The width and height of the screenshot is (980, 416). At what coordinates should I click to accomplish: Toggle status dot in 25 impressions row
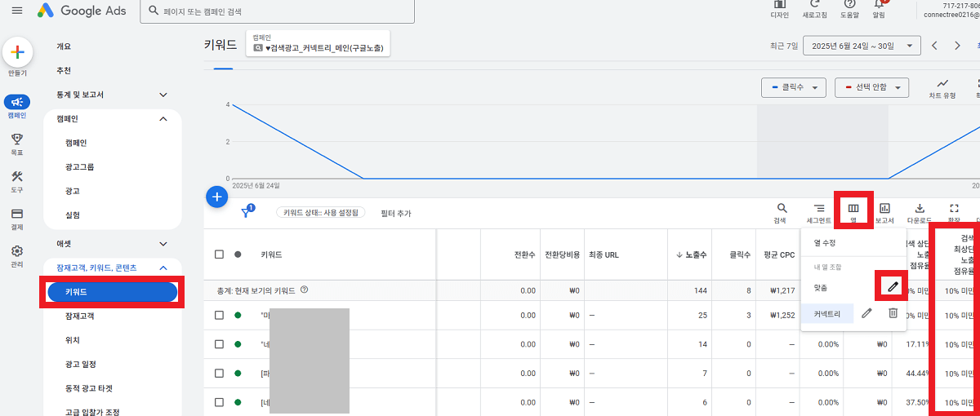click(238, 315)
